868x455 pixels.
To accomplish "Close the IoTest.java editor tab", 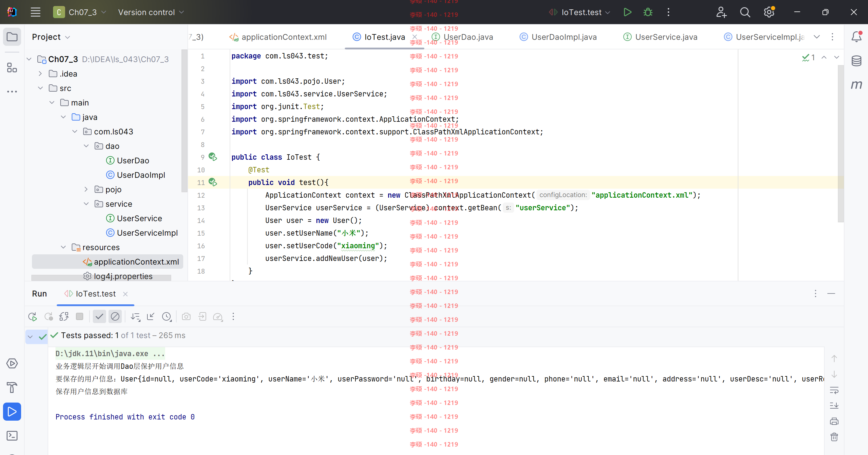I will click(415, 37).
